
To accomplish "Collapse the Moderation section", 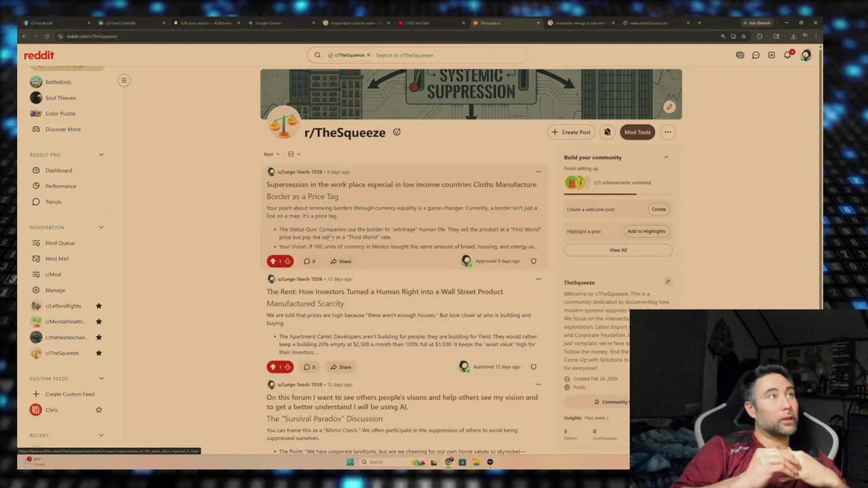I will pos(101,227).
